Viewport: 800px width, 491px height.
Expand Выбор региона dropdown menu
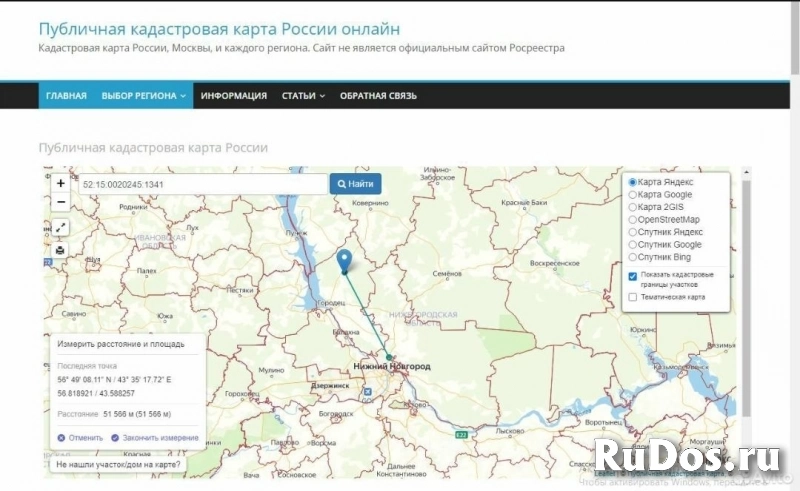(143, 95)
